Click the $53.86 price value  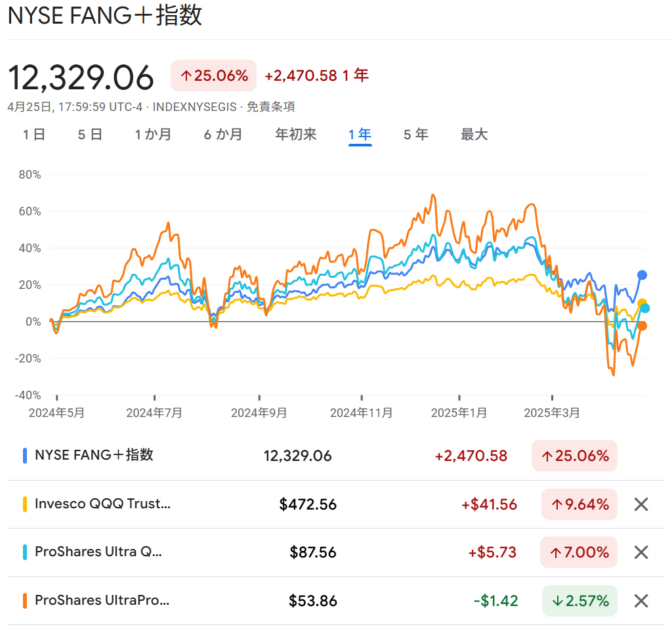313,601
